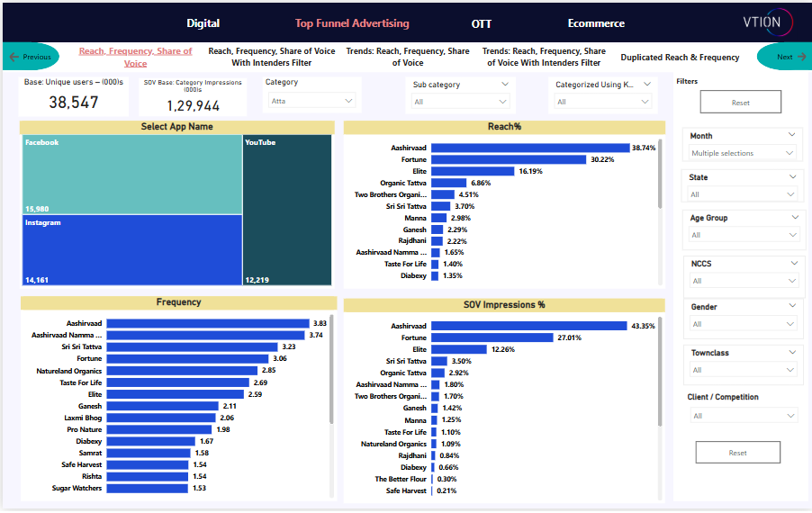
Task: Expand the State filter dropdown
Action: [742, 194]
